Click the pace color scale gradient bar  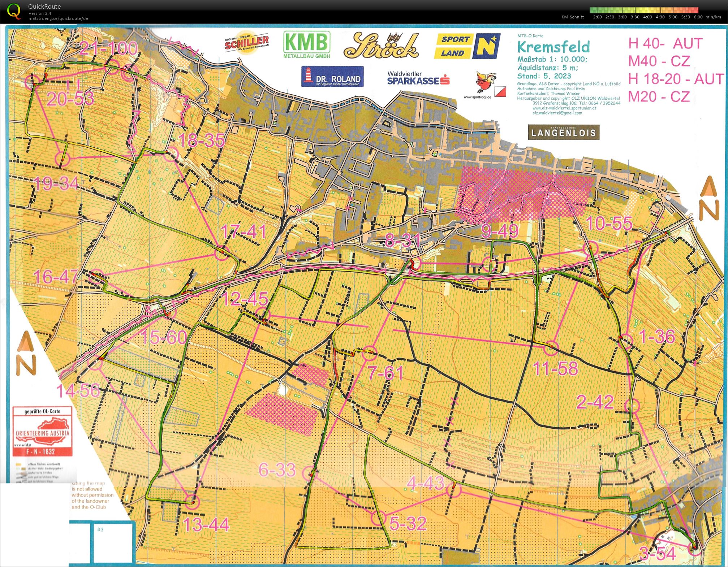(x=644, y=10)
